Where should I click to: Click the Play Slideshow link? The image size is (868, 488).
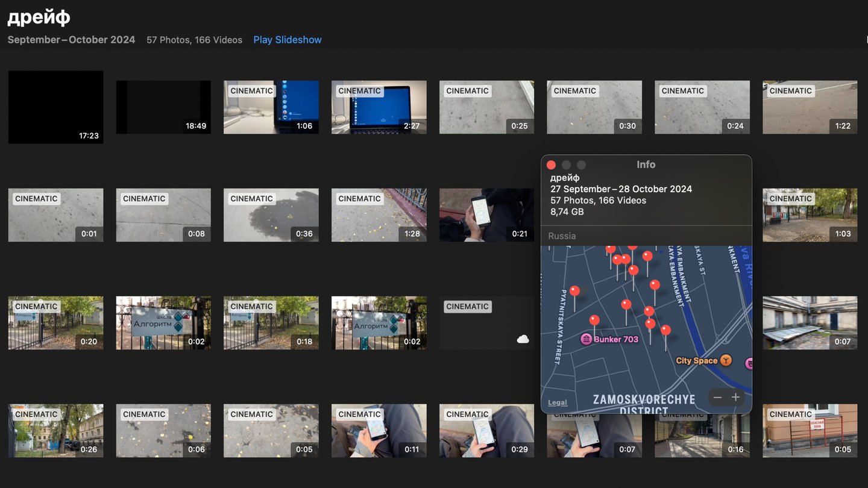287,40
